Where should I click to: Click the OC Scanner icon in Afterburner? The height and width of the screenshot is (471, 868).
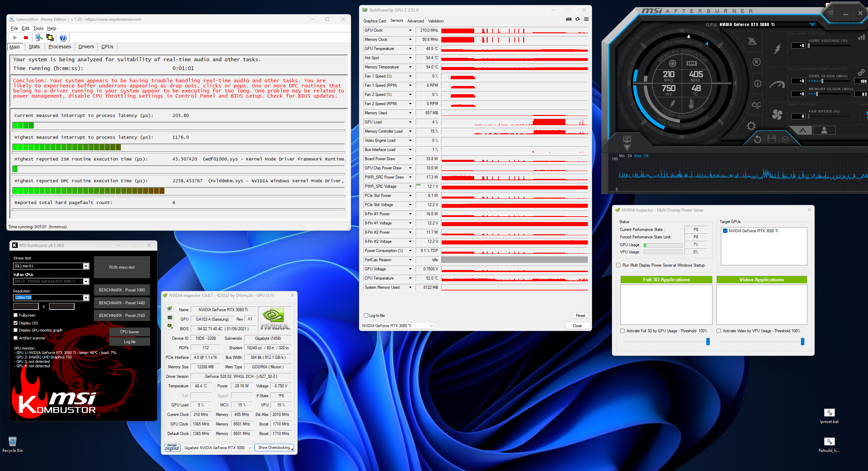(x=756, y=105)
